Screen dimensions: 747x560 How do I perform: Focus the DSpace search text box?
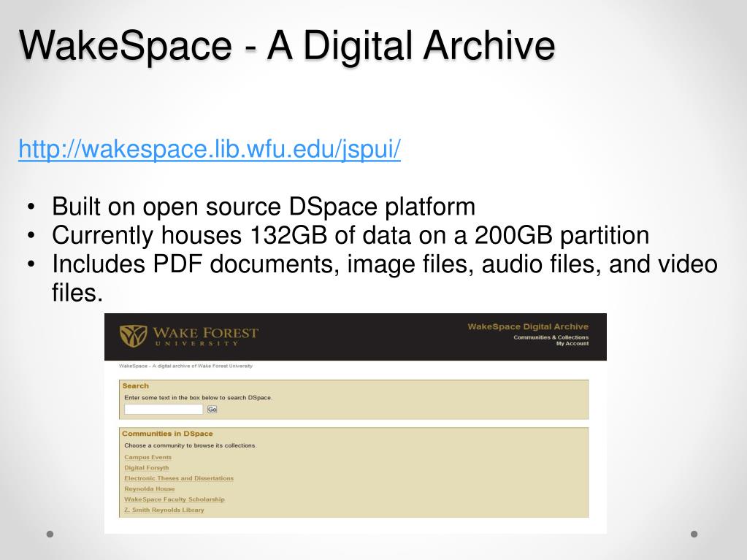164,409
